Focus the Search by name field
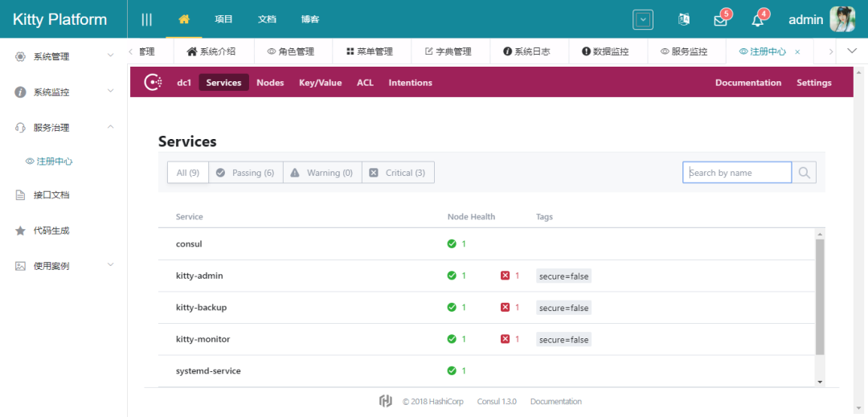Screen dimensions: 868x417 pyautogui.click(x=737, y=173)
